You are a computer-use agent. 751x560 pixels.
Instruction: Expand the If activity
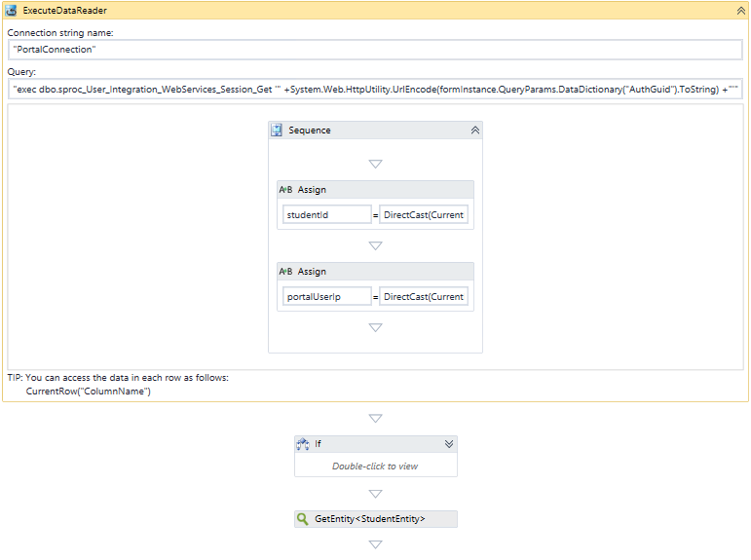[x=449, y=444]
